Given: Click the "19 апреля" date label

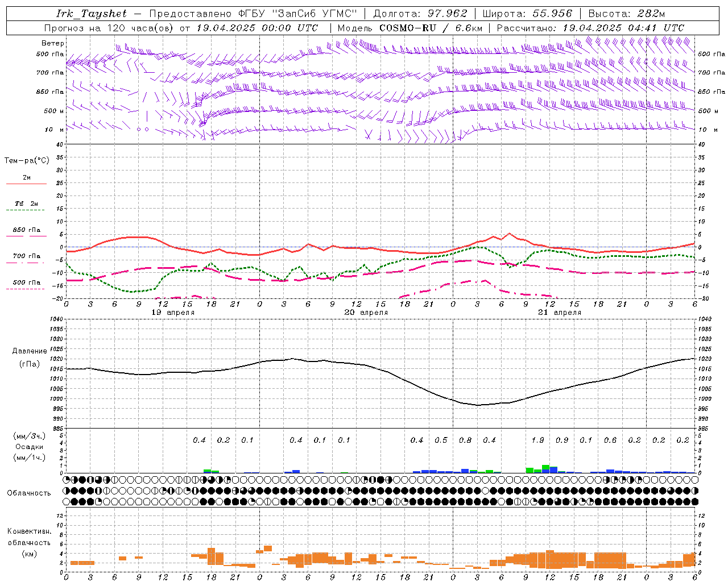Looking at the screenshot, I should 173,313.
